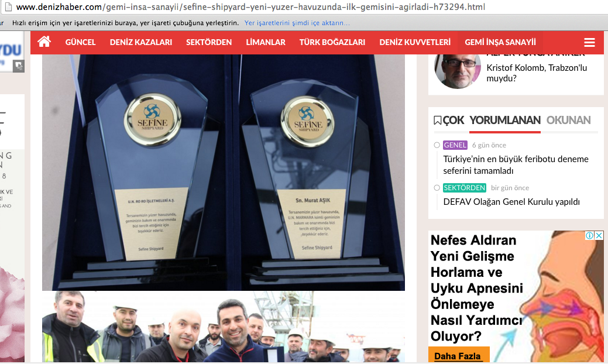Click the bookmark icon beside ÇOK
Image resolution: width=608 pixels, height=364 pixels.
437,120
